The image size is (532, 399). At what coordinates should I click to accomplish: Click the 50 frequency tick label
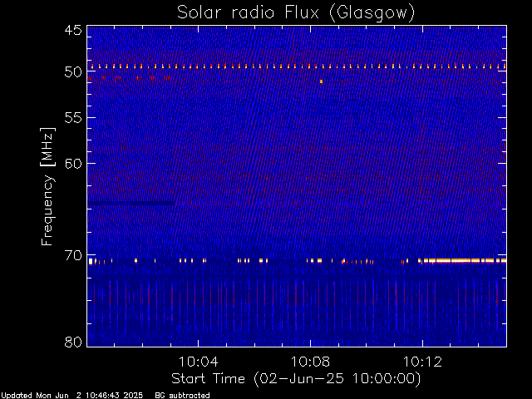(73, 71)
